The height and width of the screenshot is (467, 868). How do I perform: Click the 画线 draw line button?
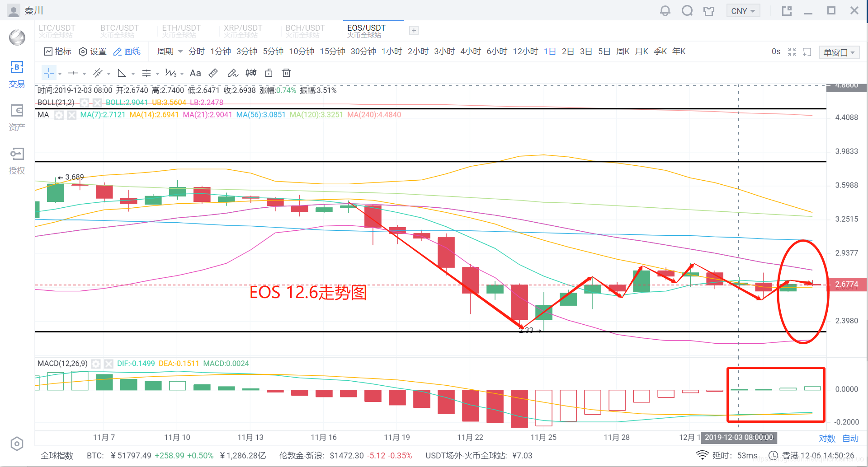pyautogui.click(x=127, y=51)
